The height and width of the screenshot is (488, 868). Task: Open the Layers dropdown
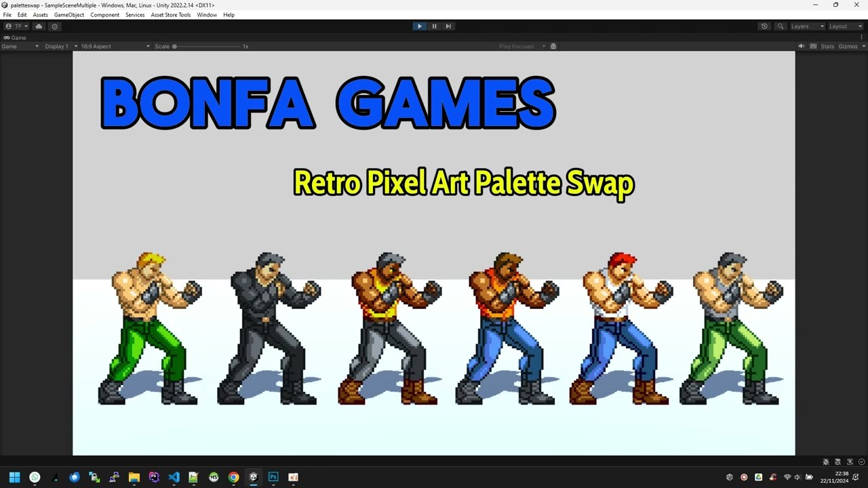(x=807, y=26)
